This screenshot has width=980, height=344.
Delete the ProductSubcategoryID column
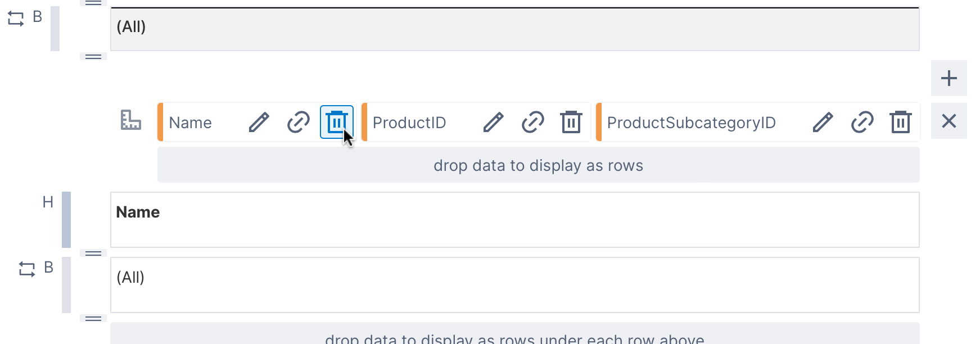pos(901,122)
